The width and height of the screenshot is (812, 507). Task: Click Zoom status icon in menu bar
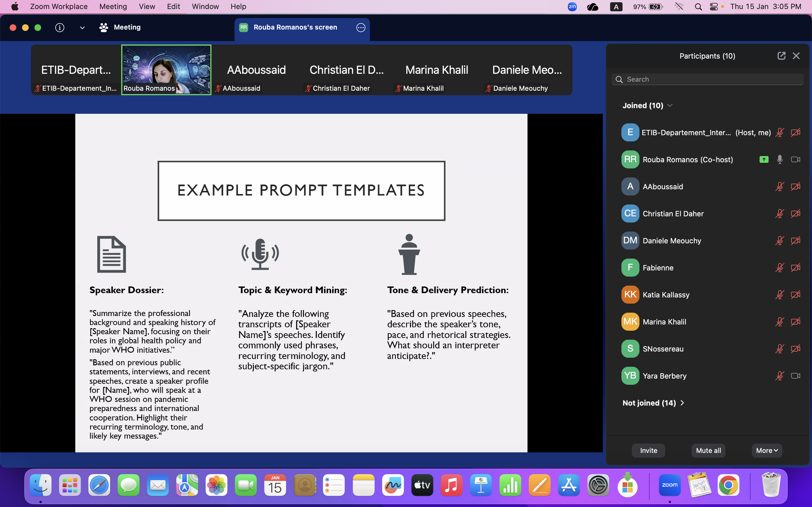(x=572, y=7)
